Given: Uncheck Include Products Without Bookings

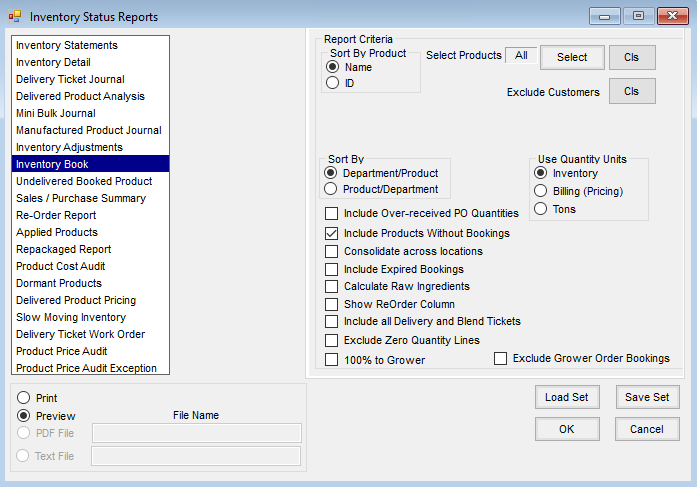Looking at the screenshot, I should click(332, 233).
